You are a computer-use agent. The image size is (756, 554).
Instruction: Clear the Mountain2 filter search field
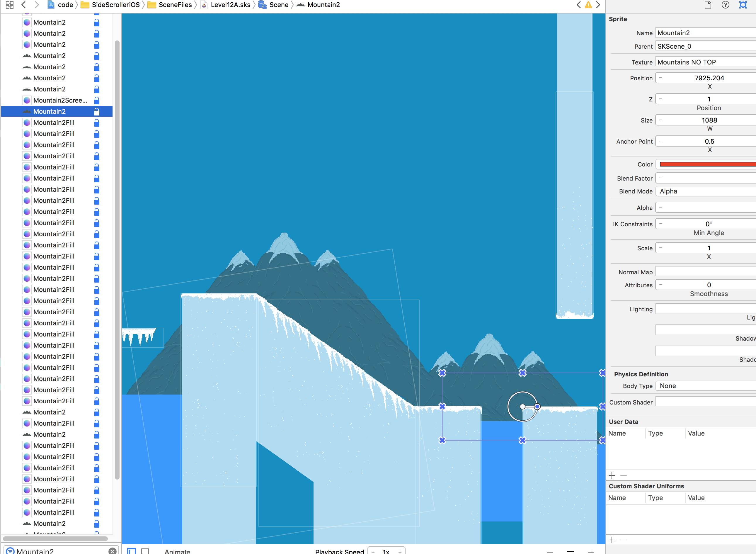112,551
